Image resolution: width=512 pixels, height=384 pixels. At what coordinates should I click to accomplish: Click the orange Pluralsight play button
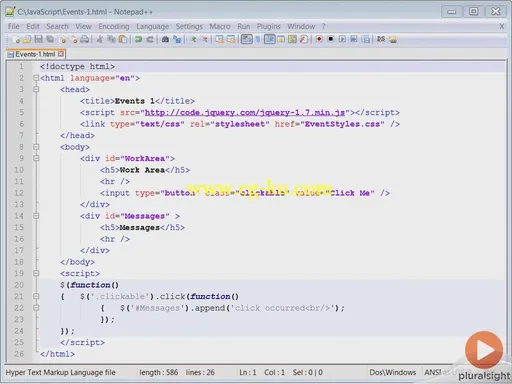pos(484,350)
